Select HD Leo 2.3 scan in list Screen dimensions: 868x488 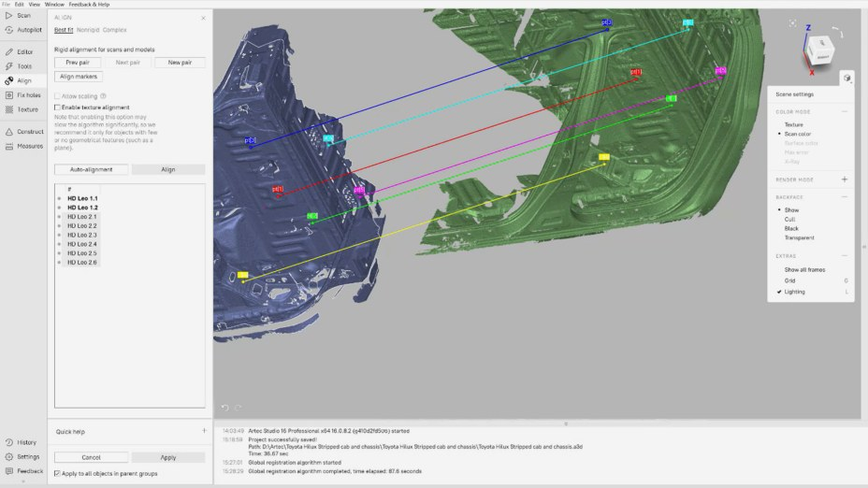pyautogui.click(x=82, y=235)
